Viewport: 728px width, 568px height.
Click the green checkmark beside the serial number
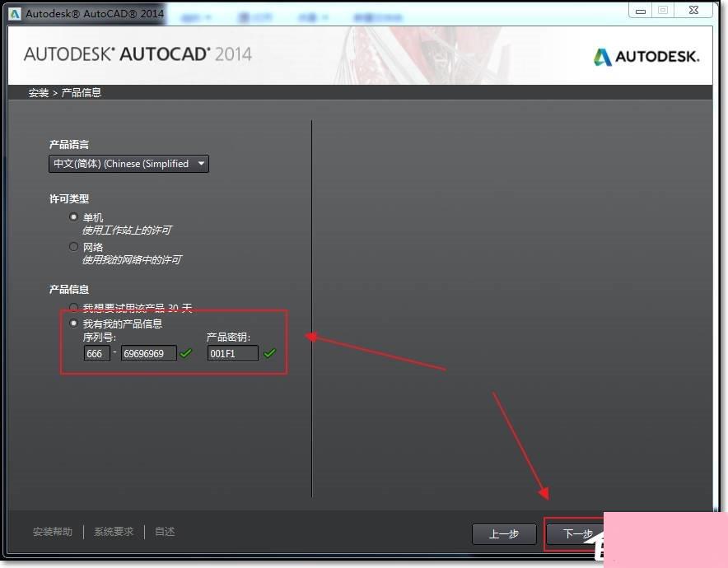pyautogui.click(x=186, y=354)
